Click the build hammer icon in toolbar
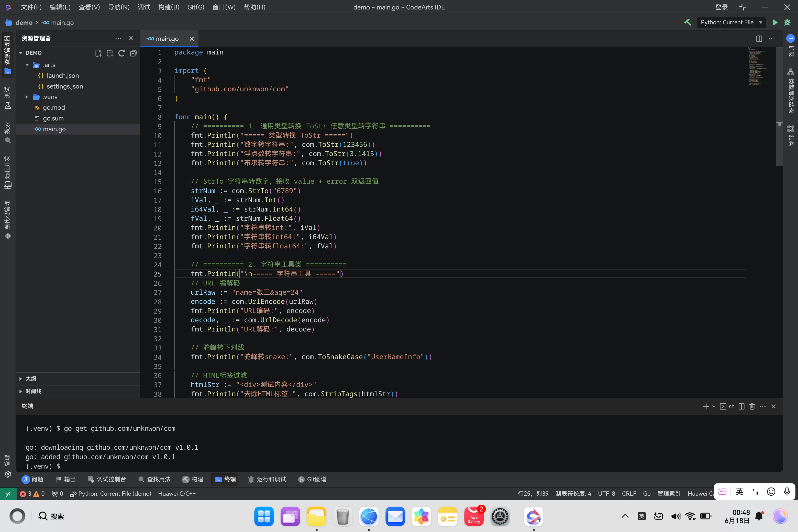The height and width of the screenshot is (532, 798). click(688, 23)
